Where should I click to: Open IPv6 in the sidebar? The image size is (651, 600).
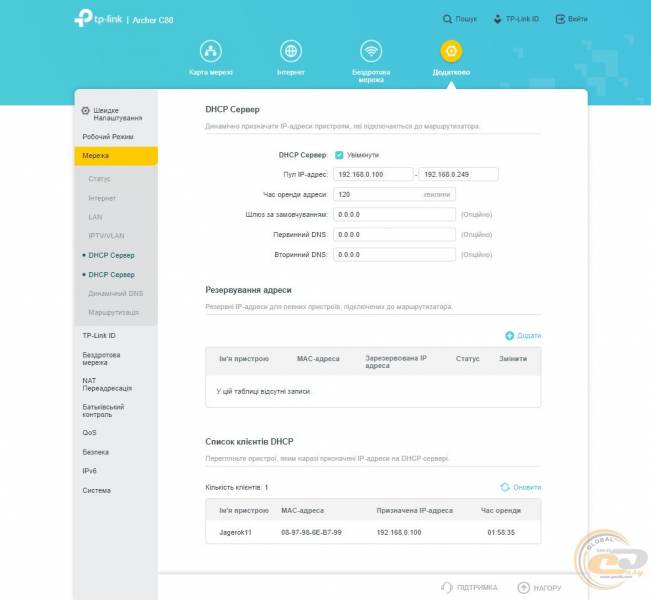coord(89,471)
